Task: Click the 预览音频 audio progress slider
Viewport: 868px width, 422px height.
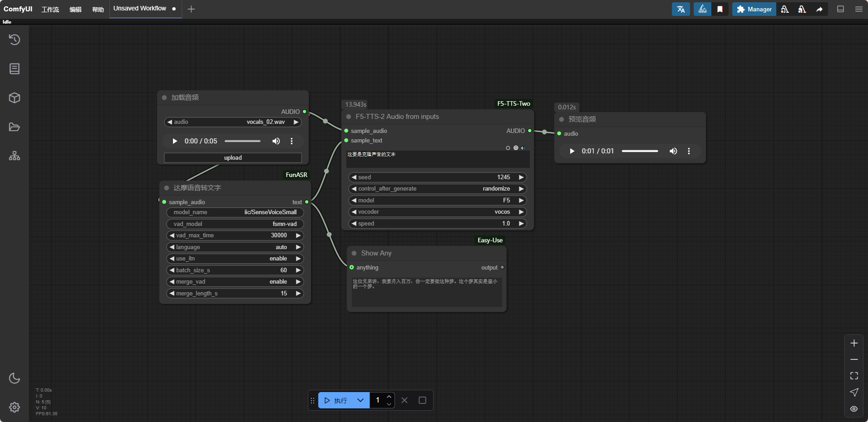Action: click(640, 151)
